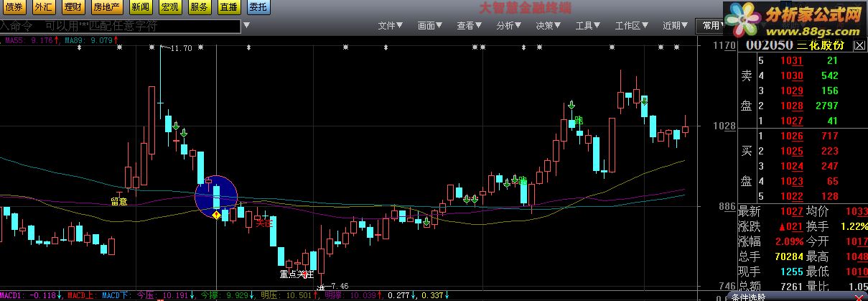Viewport: 868px width, 301px height.
Task: Activate the 条件选股 window title
Action: [748, 297]
